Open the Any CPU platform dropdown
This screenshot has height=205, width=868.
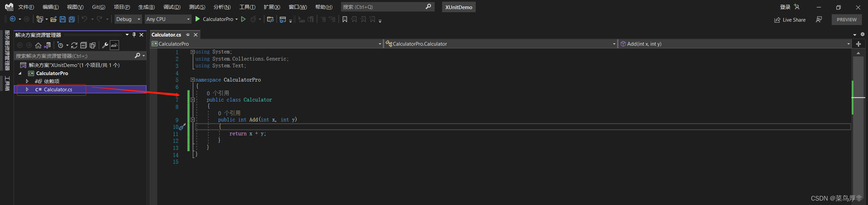coord(168,19)
